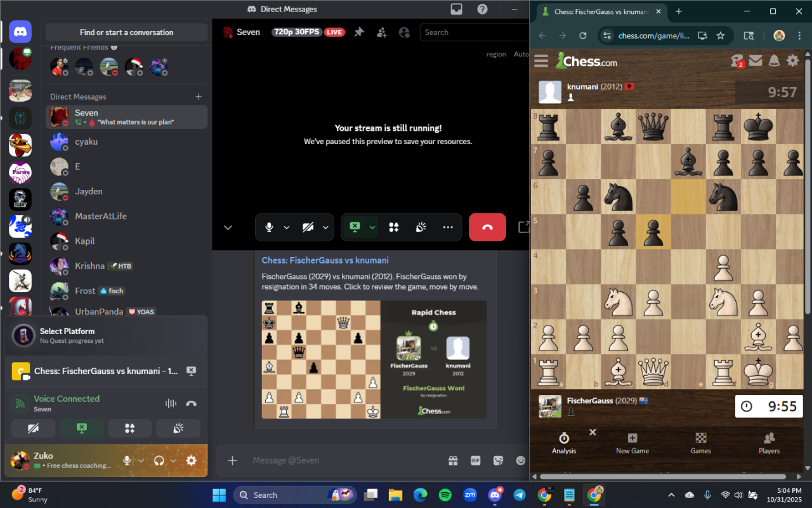Open cyaku direct message
812x508 pixels.
tap(127, 142)
